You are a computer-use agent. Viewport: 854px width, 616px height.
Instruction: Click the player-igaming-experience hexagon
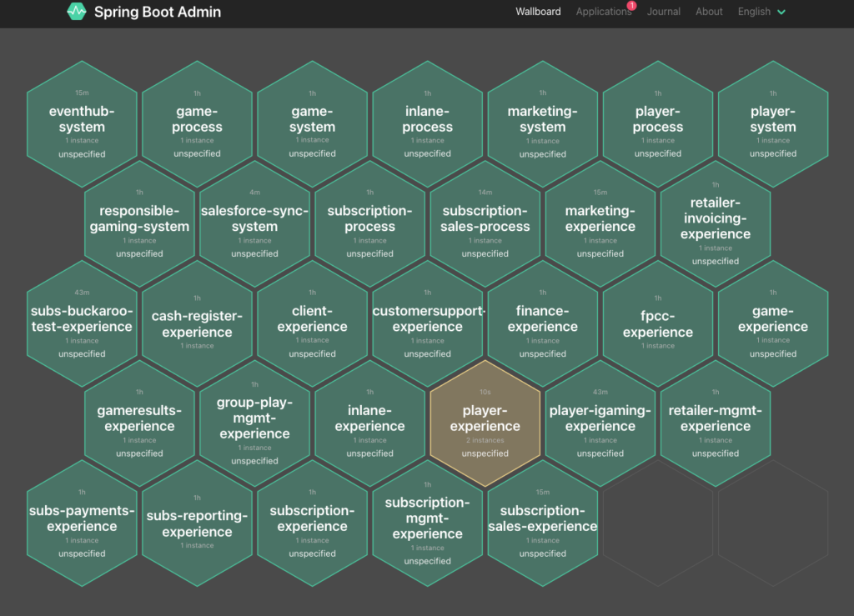(600, 423)
